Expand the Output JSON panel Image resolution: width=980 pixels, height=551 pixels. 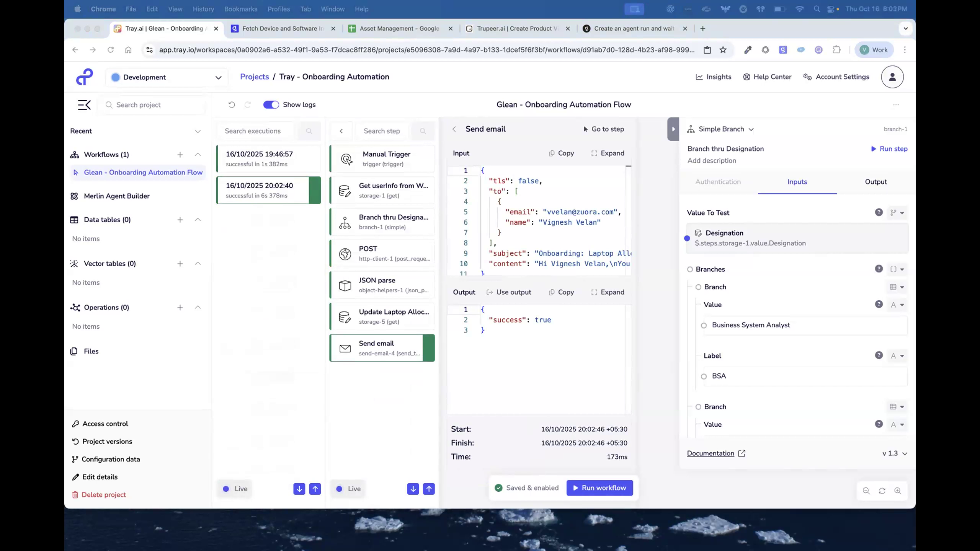(x=608, y=292)
